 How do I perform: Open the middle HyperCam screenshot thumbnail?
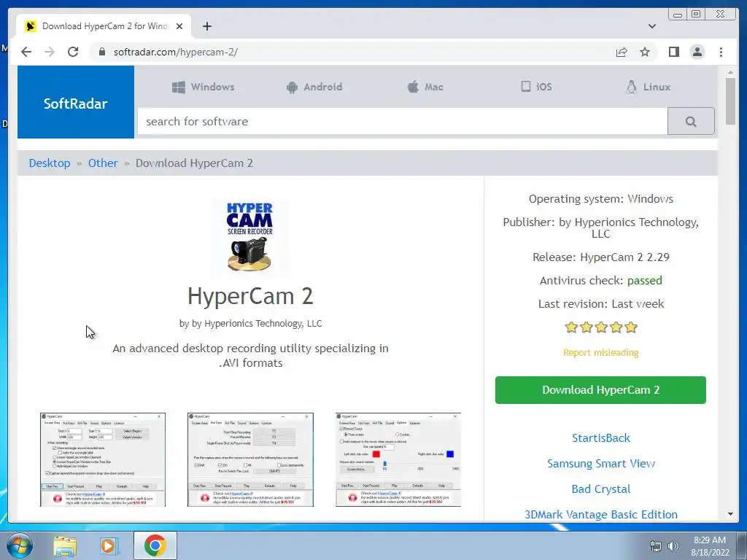pyautogui.click(x=251, y=459)
